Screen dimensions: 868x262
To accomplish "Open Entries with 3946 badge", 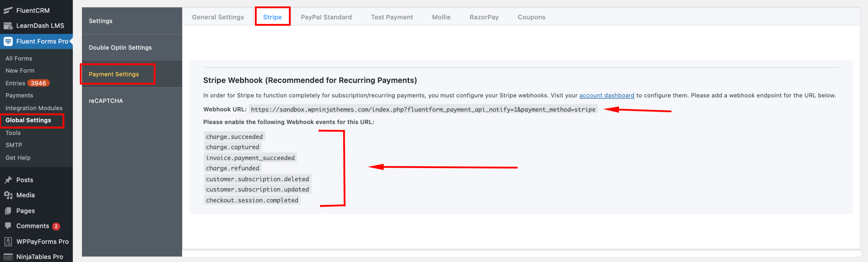I will 27,83.
